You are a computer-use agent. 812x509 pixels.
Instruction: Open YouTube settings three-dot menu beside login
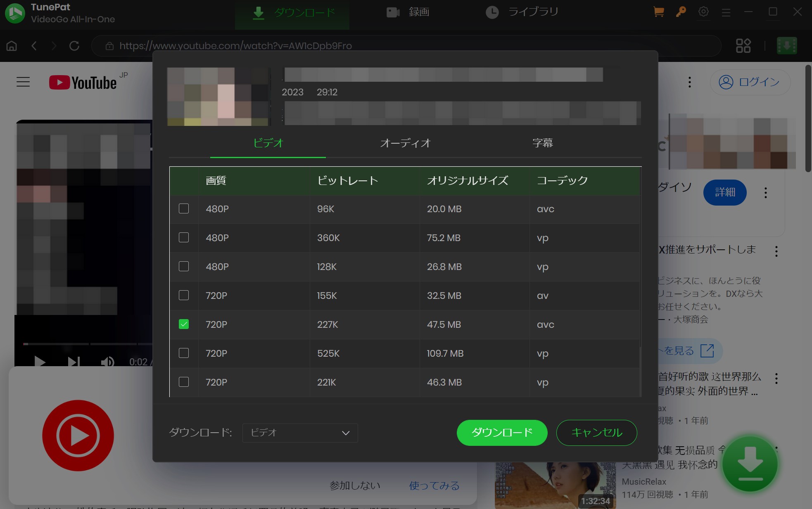[x=689, y=82]
